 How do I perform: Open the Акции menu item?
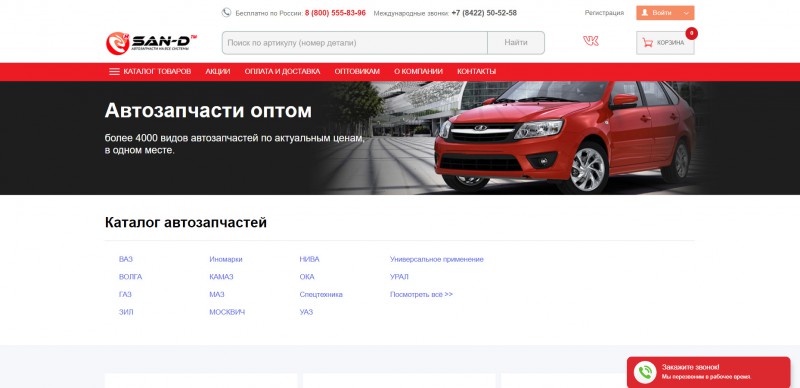tap(218, 71)
